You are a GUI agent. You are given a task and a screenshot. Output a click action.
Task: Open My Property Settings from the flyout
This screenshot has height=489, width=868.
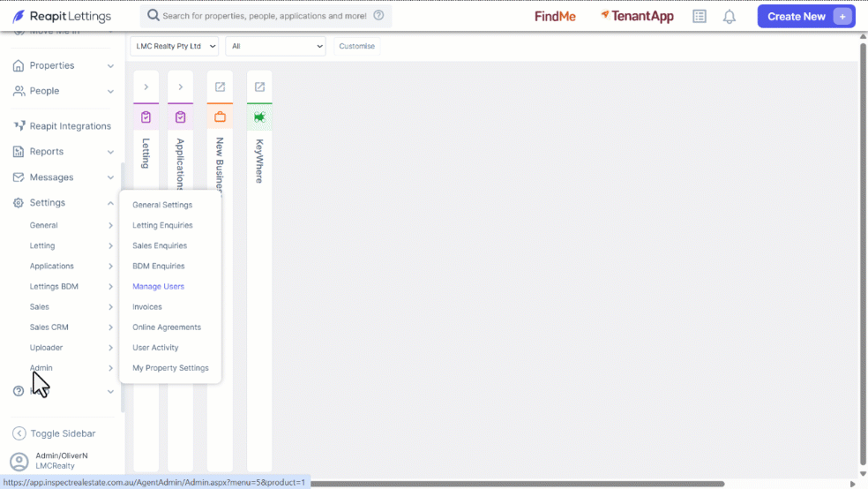170,368
